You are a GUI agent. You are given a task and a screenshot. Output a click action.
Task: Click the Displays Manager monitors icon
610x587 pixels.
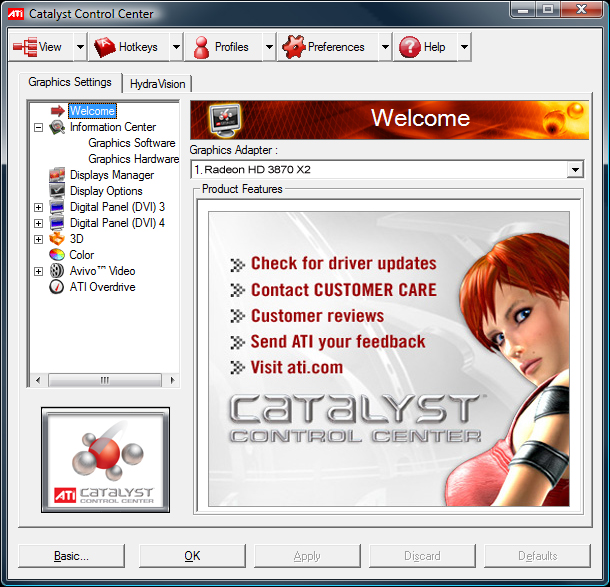tap(57, 175)
